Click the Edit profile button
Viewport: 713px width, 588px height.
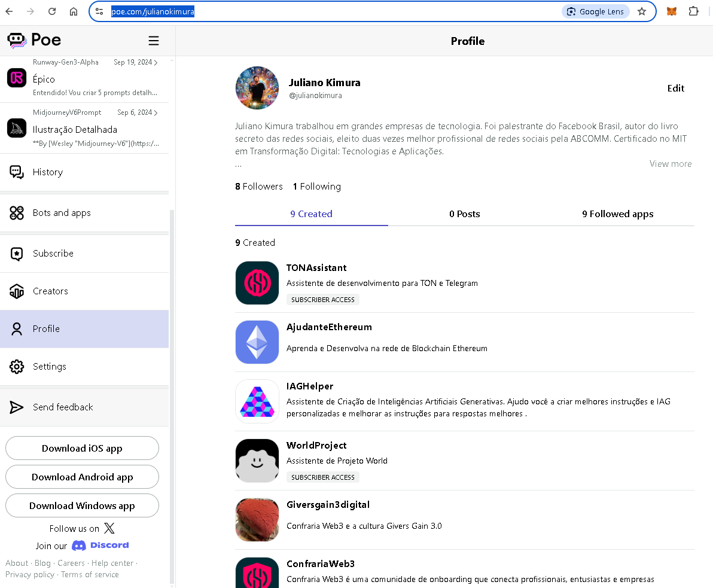click(x=675, y=88)
